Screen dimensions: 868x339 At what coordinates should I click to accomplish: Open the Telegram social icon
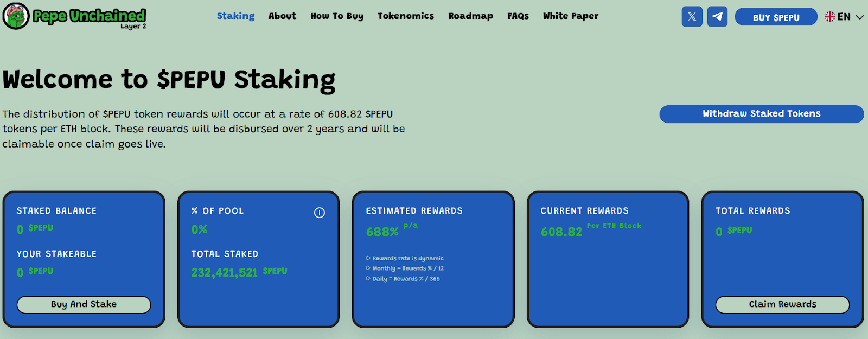click(x=717, y=16)
